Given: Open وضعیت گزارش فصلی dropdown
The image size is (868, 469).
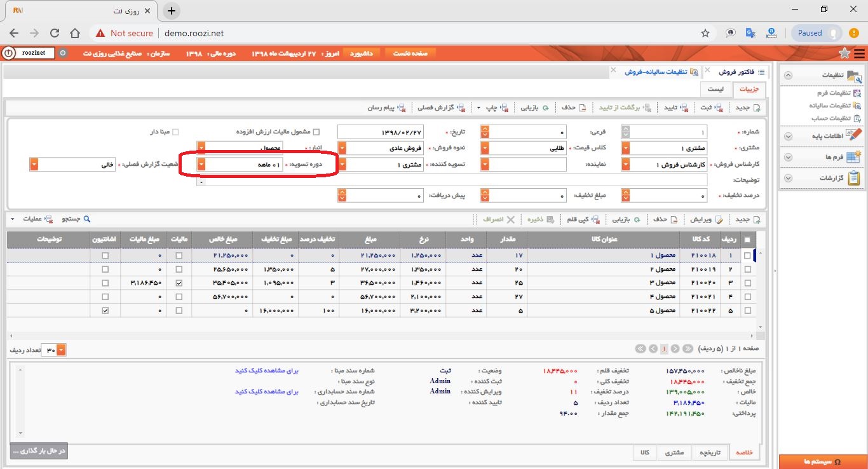Looking at the screenshot, I should point(34,164).
